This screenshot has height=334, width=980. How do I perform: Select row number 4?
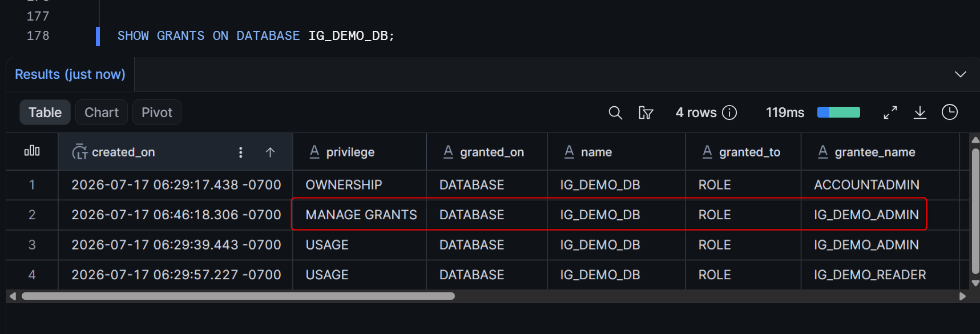[32, 275]
